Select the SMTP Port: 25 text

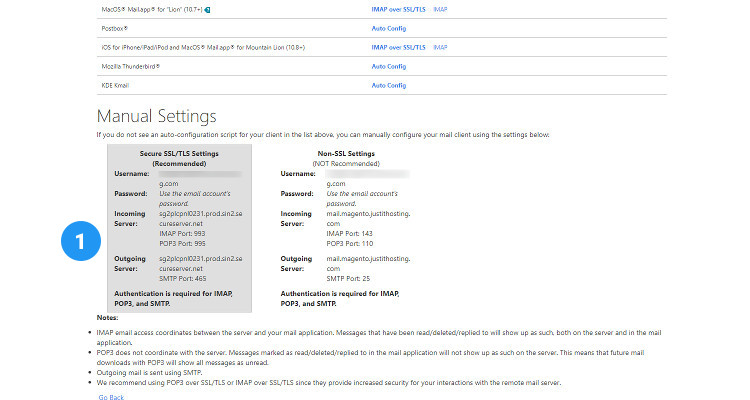pyautogui.click(x=348, y=278)
